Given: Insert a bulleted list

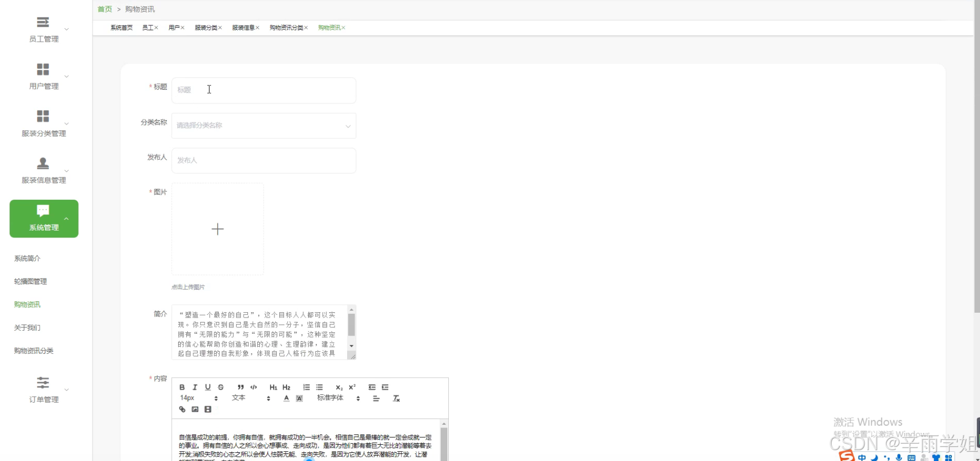Looking at the screenshot, I should tap(319, 387).
